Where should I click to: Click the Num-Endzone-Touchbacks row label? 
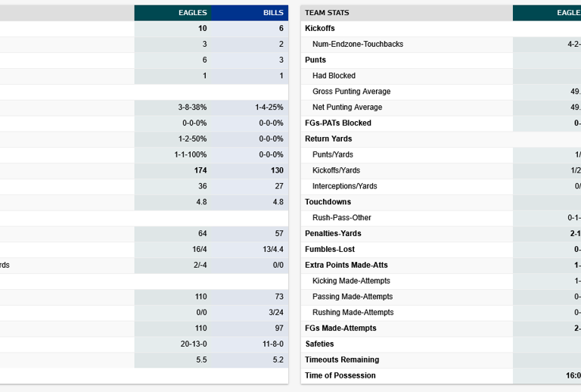(x=357, y=45)
